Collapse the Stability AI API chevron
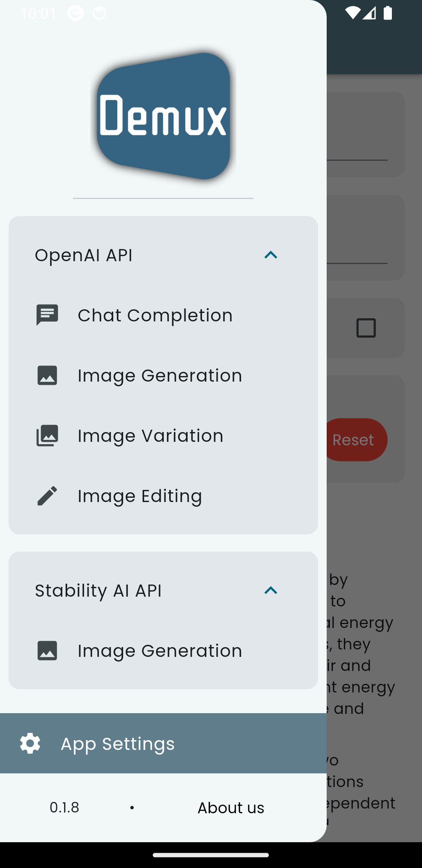Viewport: 422px width, 868px height. point(270,590)
